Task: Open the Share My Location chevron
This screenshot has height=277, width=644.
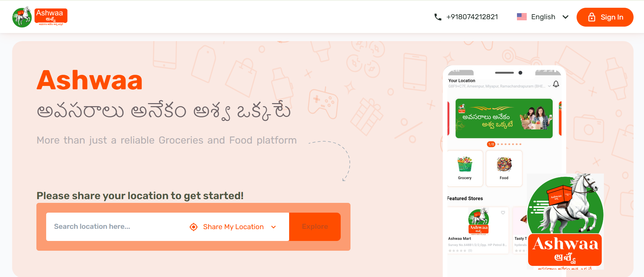Action: [274, 227]
